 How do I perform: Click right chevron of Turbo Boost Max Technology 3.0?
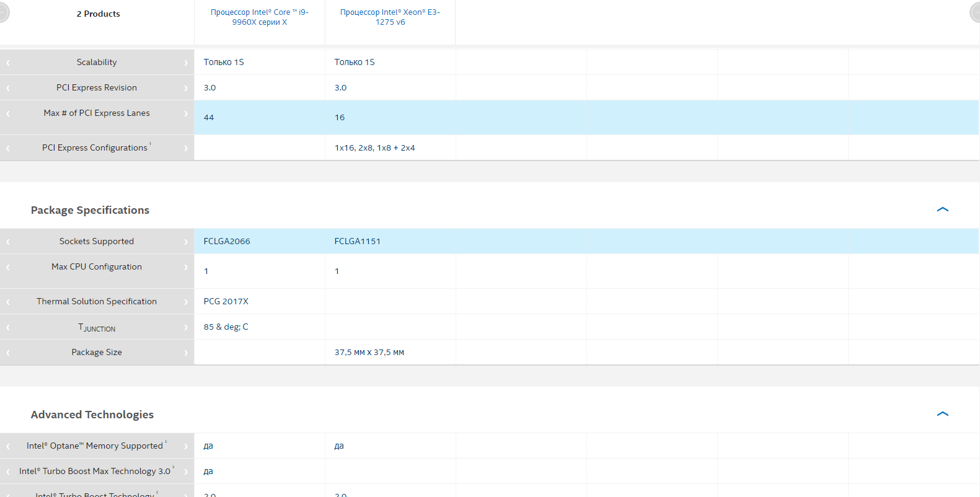point(185,472)
